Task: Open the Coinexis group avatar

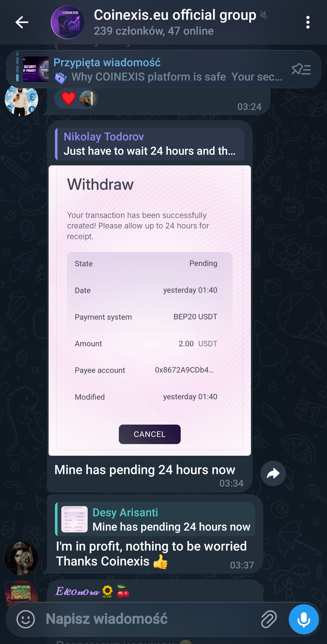Action: (x=67, y=22)
